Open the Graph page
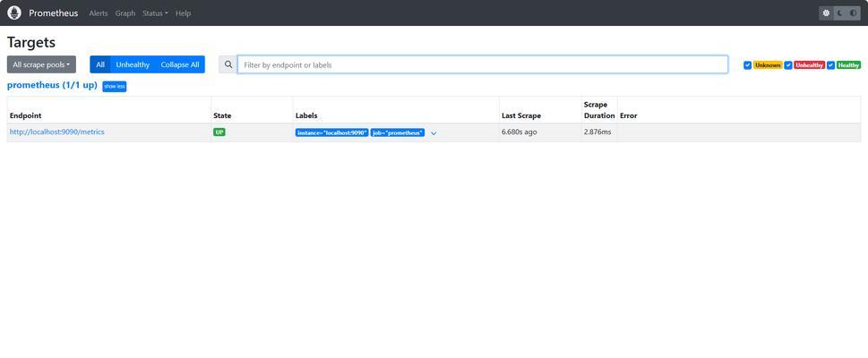868x358 pixels. pyautogui.click(x=125, y=13)
